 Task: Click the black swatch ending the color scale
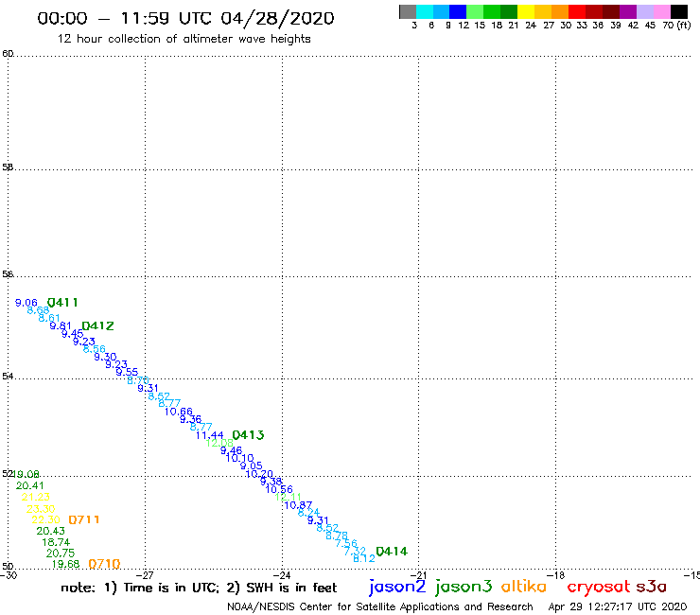click(678, 11)
